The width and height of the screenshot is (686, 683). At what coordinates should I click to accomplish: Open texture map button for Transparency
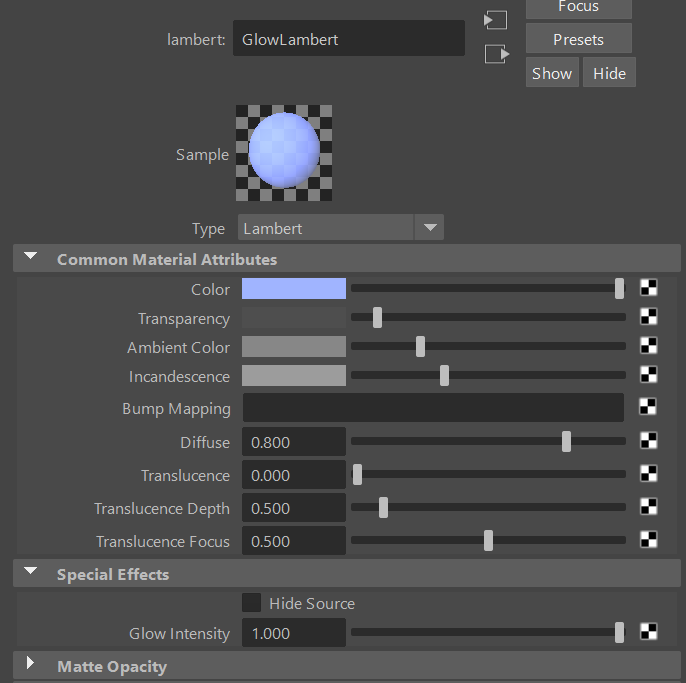pyautogui.click(x=648, y=317)
